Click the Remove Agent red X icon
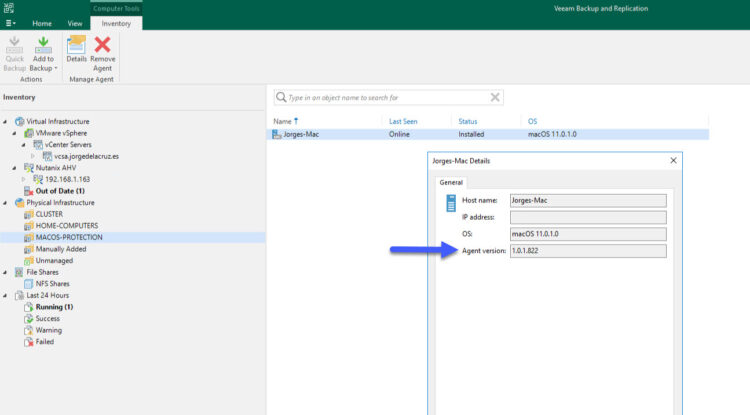The height and width of the screenshot is (415, 750). [x=102, y=44]
